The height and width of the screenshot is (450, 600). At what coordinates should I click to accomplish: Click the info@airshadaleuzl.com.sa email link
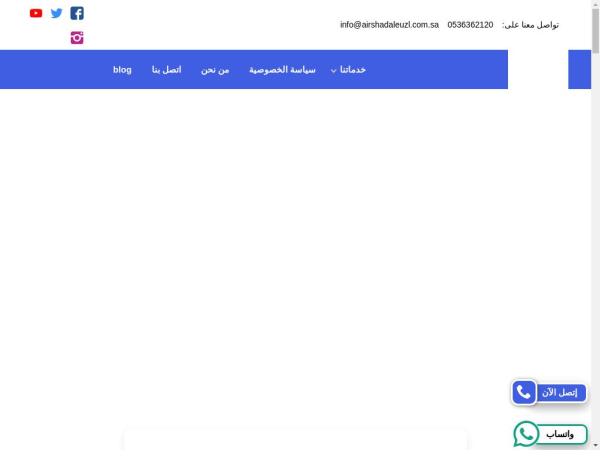point(389,24)
